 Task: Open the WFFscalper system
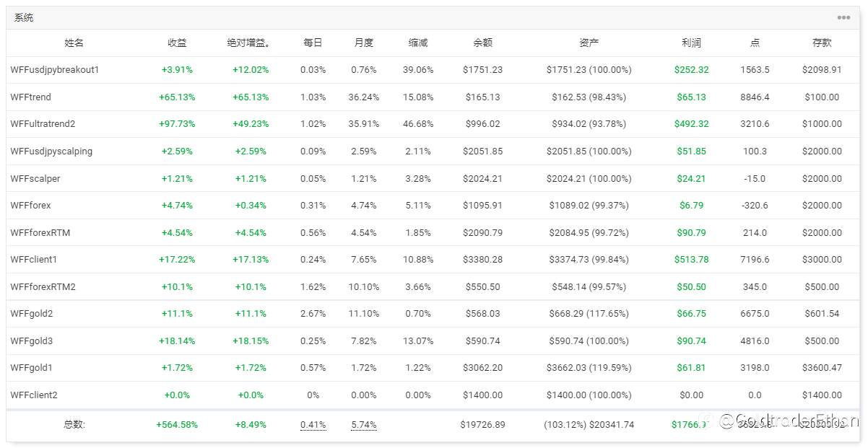[35, 178]
